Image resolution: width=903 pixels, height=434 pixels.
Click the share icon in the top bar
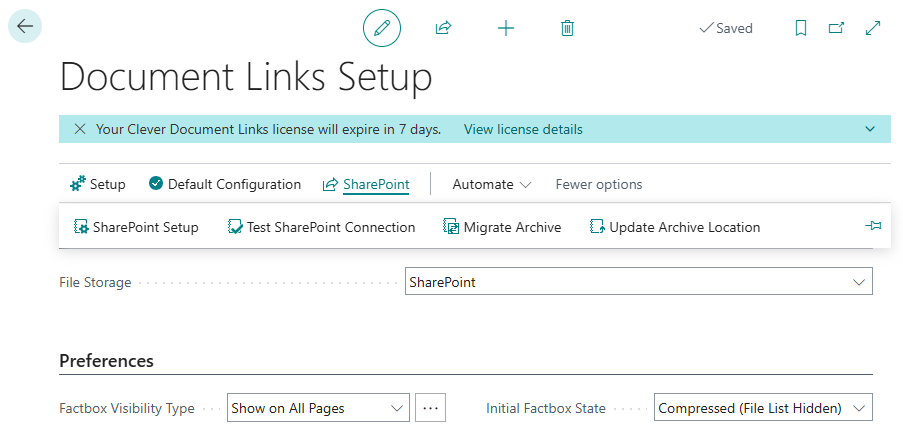[x=443, y=28]
